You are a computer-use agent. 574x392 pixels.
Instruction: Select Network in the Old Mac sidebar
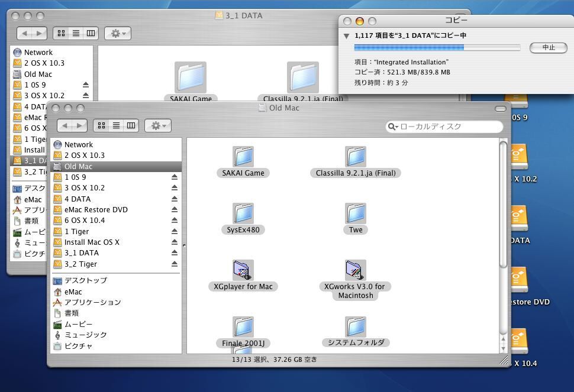[78, 144]
